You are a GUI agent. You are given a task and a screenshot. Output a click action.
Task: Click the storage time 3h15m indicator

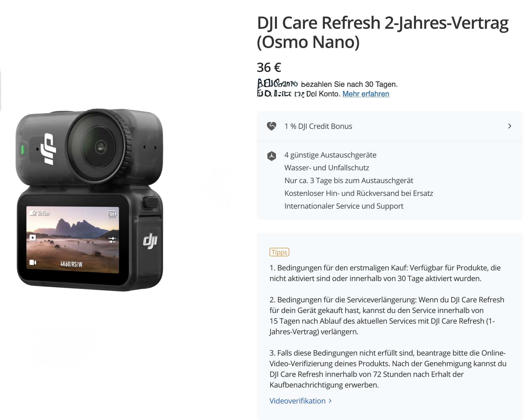39,213
